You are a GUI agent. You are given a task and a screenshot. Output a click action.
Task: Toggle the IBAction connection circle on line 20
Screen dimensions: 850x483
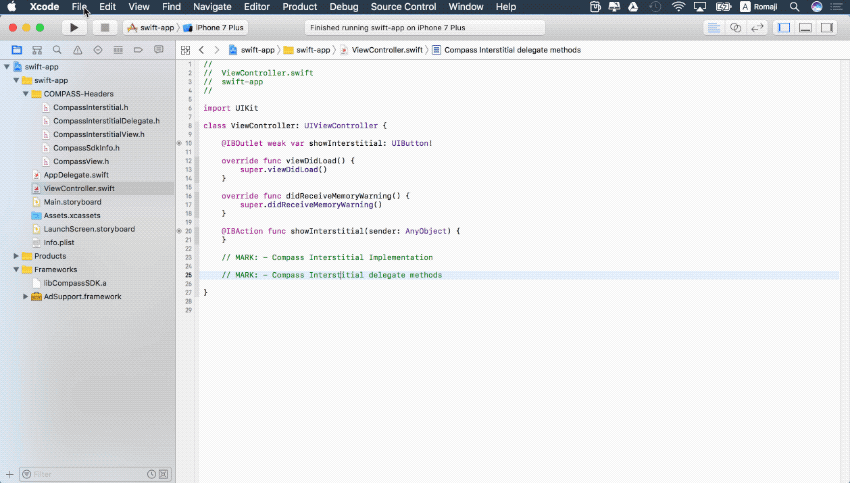pos(179,231)
